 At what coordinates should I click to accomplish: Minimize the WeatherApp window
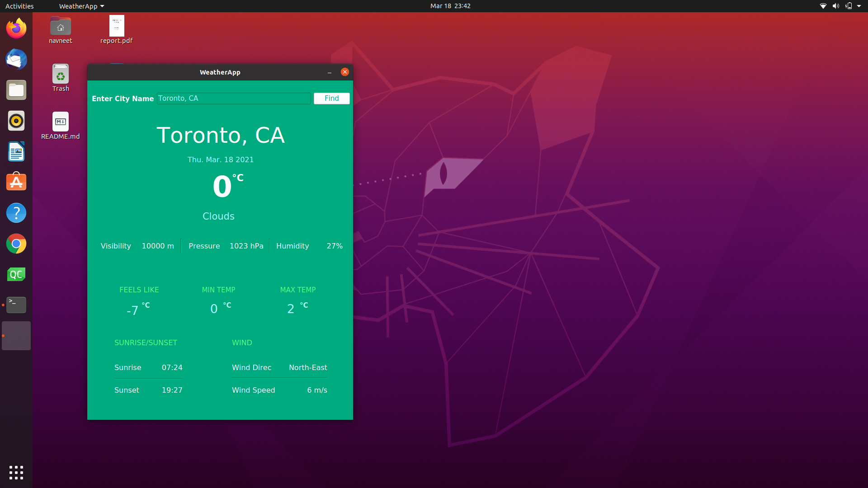[x=330, y=72]
